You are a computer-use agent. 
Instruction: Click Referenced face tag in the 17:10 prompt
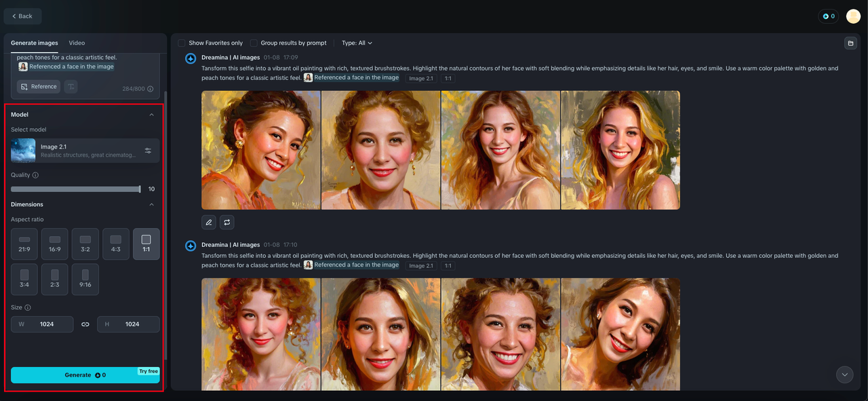[x=352, y=265]
